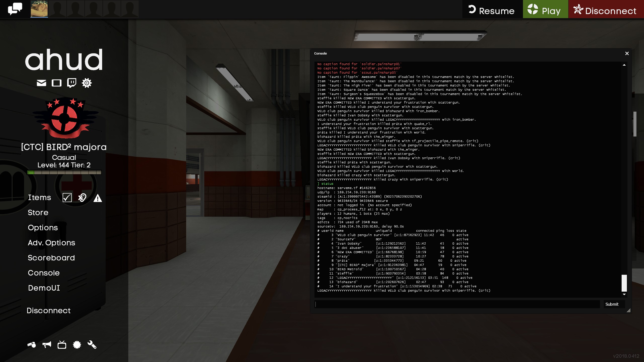Click the wrench workshop icon
This screenshot has width=644, height=362.
coord(92,345)
